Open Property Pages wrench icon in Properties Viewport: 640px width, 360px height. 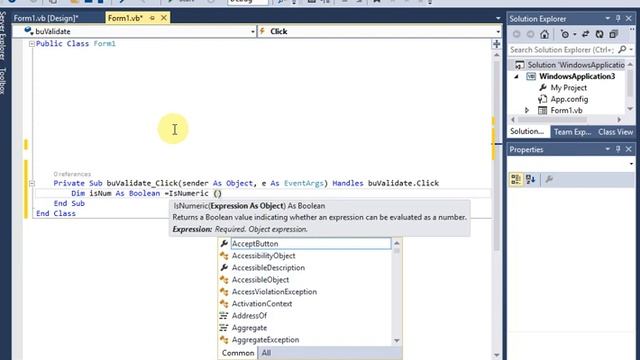[549, 179]
